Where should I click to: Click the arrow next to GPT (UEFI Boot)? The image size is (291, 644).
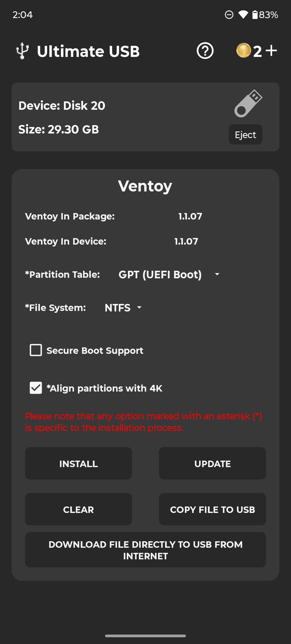point(217,275)
